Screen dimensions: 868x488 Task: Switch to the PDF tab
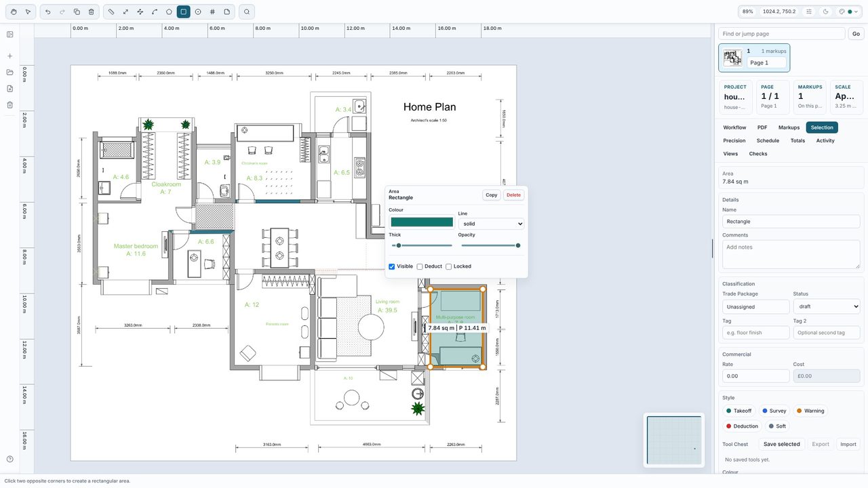pyautogui.click(x=762, y=127)
